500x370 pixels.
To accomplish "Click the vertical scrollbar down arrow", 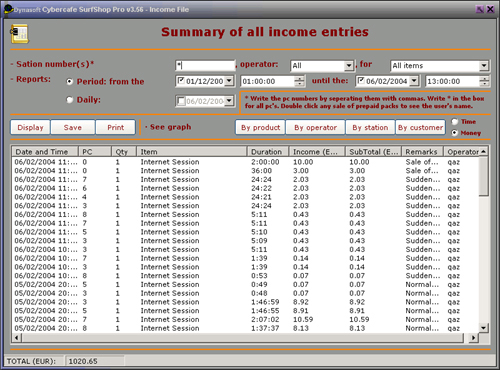I will tap(484, 328).
